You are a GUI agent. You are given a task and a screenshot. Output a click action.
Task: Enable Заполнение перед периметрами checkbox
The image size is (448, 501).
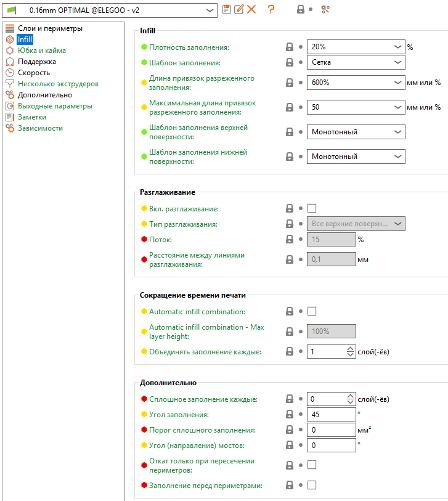coord(312,485)
